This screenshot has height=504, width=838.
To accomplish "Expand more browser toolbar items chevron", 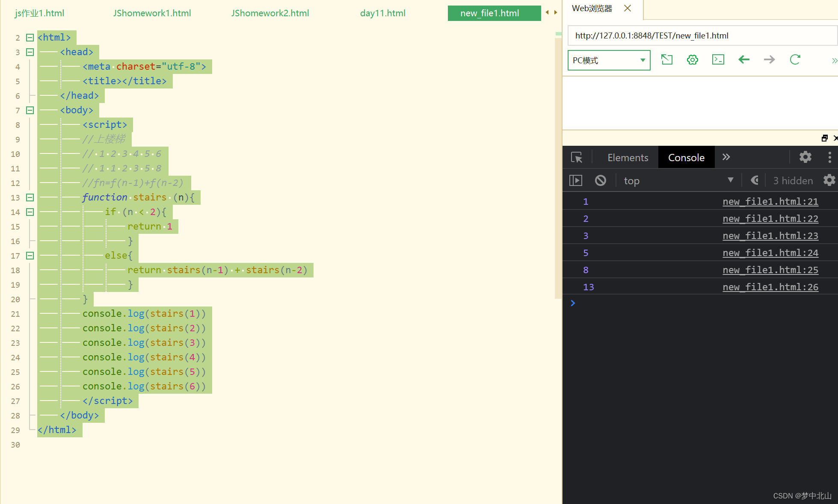I will (x=834, y=60).
